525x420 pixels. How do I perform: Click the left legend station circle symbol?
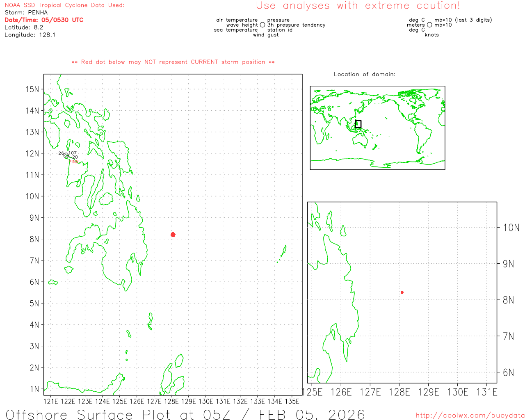262,25
